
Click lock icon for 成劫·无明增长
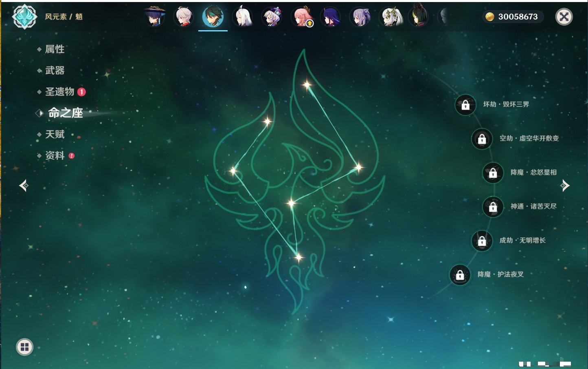(482, 241)
